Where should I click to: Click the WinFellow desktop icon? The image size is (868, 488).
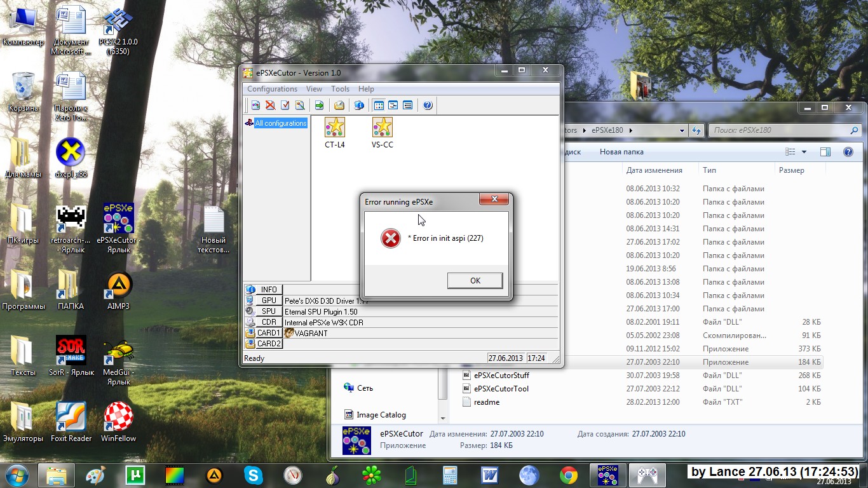pos(119,423)
